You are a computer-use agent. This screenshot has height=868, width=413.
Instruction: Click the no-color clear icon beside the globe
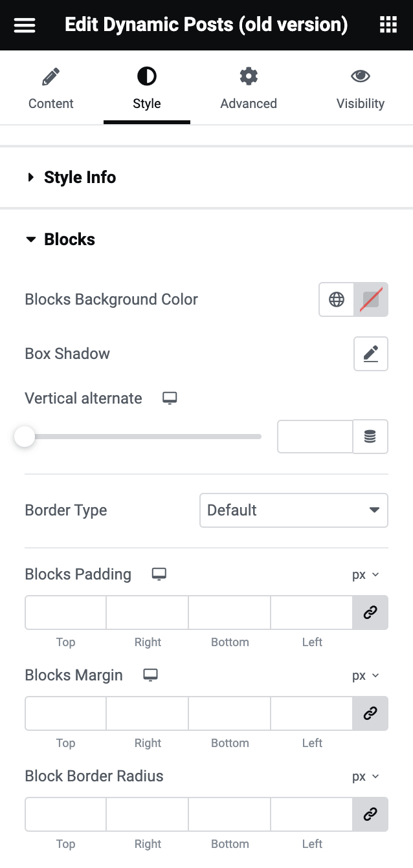(370, 299)
